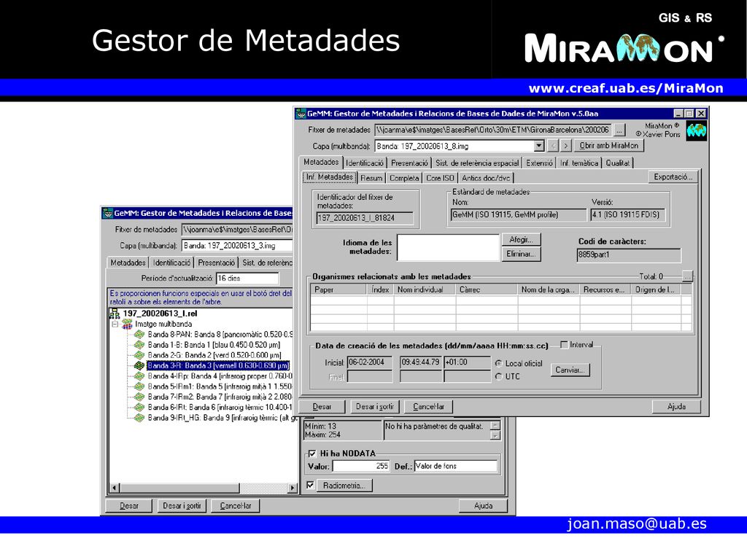Open the related organisms ellipsis button next to Total
747x560 pixels.
point(687,276)
